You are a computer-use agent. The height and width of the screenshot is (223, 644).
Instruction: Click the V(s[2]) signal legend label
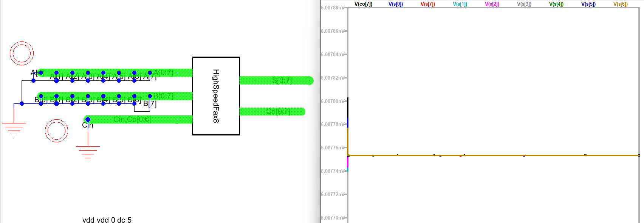[x=492, y=4]
